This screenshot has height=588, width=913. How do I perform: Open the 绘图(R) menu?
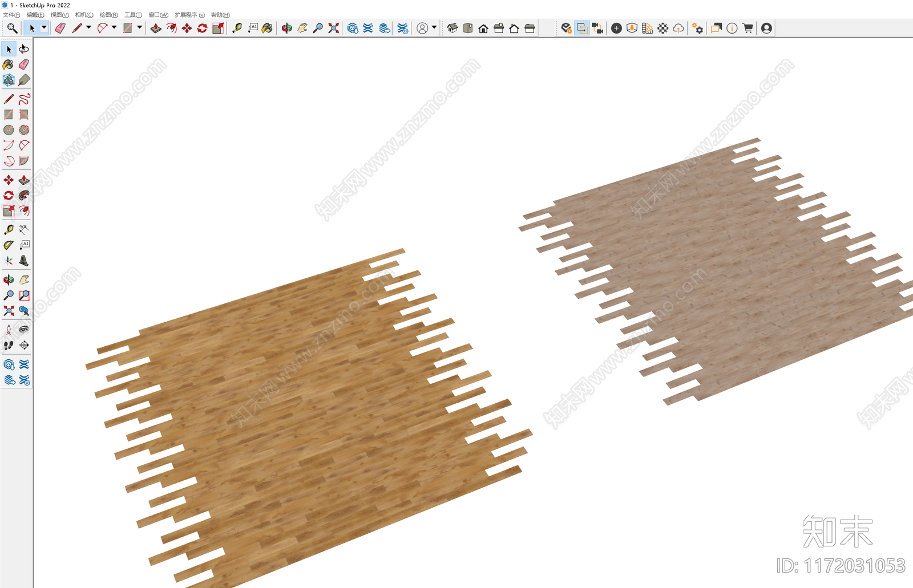point(108,15)
